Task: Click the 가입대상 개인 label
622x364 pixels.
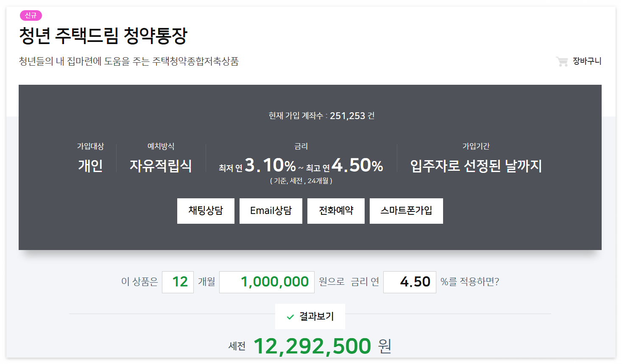Action: pos(91,165)
